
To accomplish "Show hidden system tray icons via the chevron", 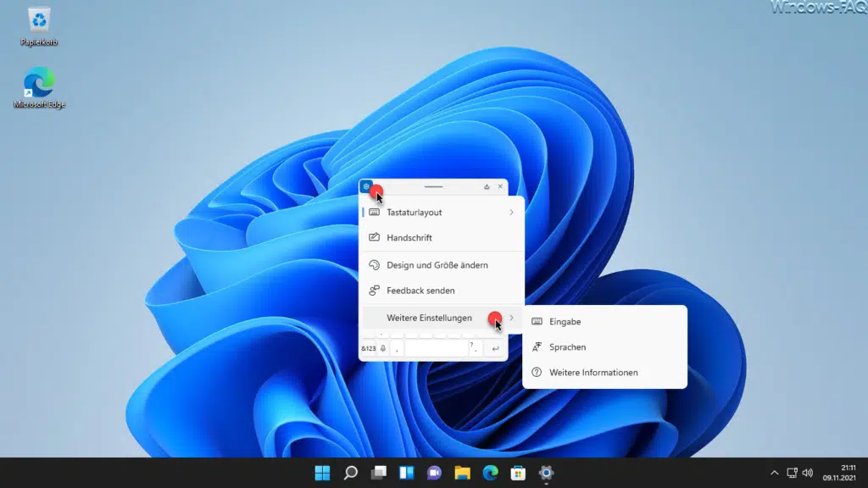I will click(774, 474).
